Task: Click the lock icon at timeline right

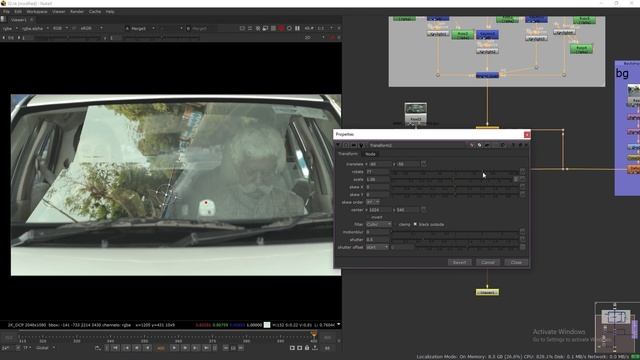Action: pyautogui.click(x=307, y=348)
